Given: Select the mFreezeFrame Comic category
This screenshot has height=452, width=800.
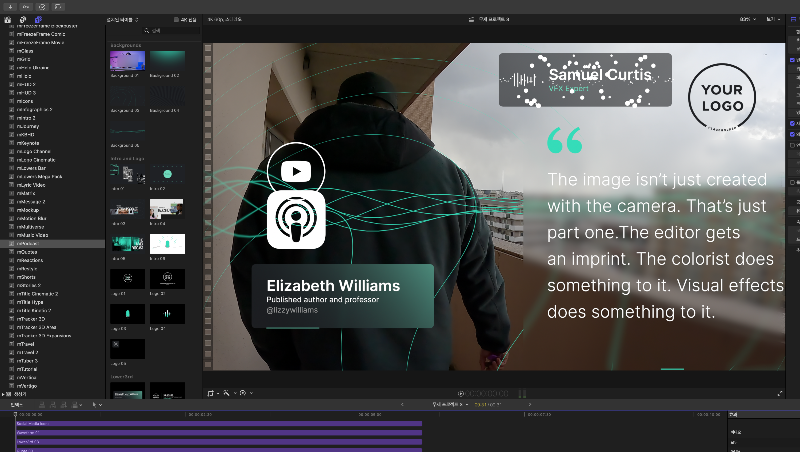Looking at the screenshot, I should 40,34.
